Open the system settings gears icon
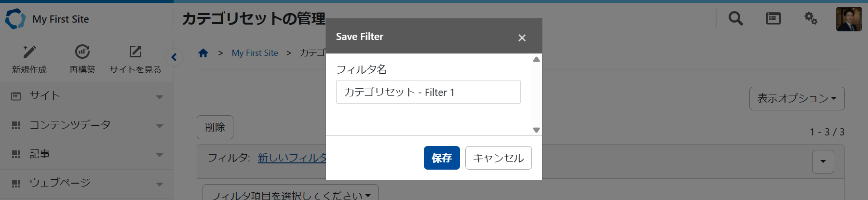The width and height of the screenshot is (868, 200). point(811,19)
